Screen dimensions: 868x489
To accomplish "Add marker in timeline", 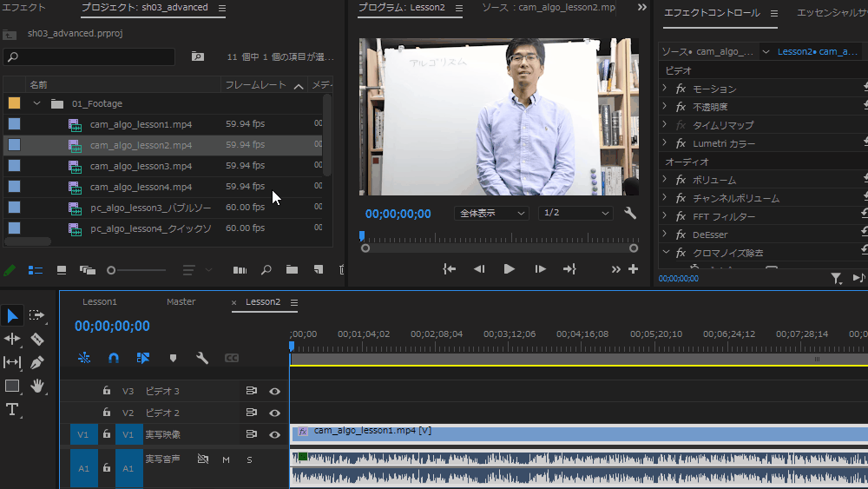I will tap(173, 359).
